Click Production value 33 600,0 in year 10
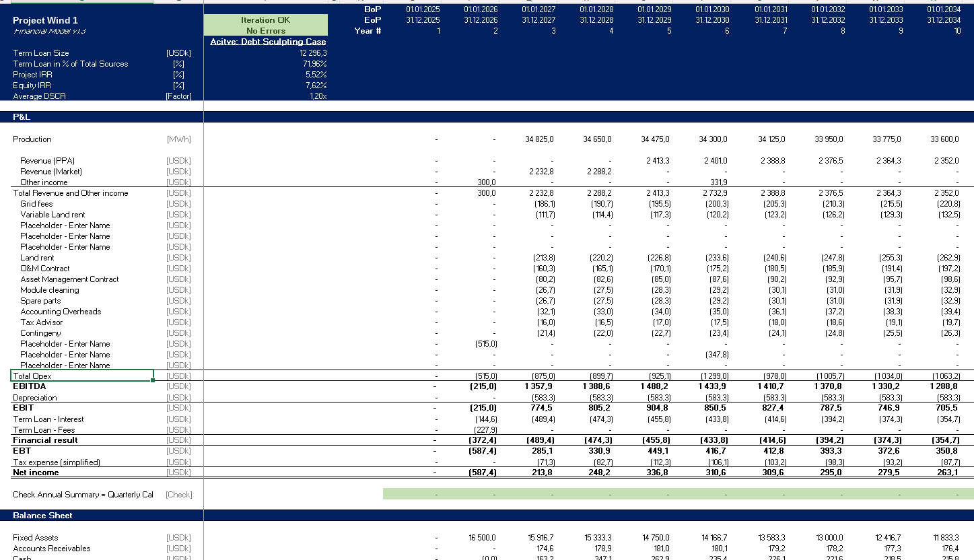This screenshot has width=974, height=560. click(x=944, y=139)
